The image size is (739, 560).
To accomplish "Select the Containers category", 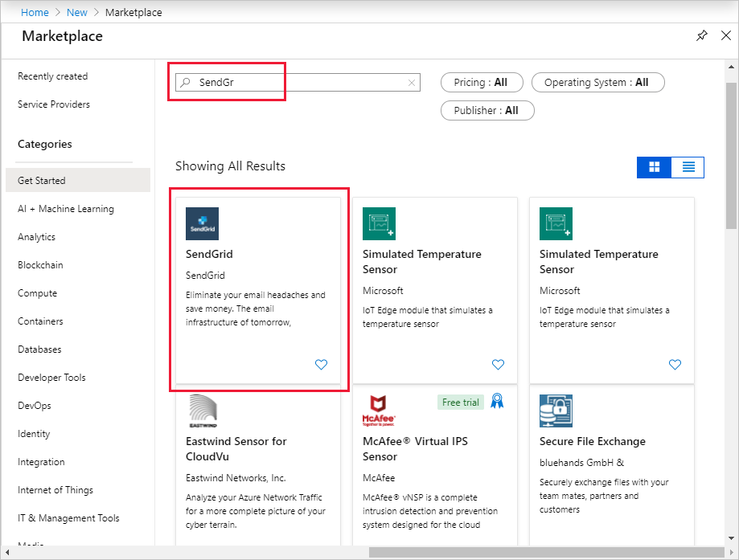I will (40, 321).
